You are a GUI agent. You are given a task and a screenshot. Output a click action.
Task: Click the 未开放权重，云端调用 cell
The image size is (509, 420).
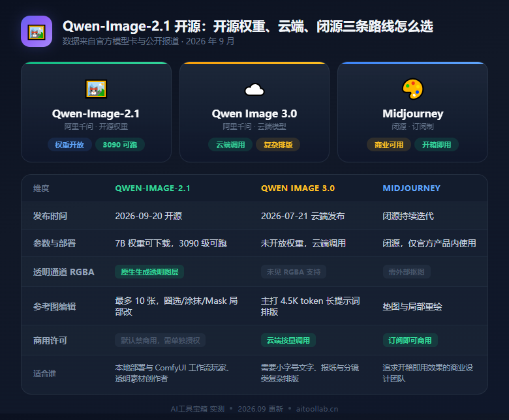[x=303, y=243]
